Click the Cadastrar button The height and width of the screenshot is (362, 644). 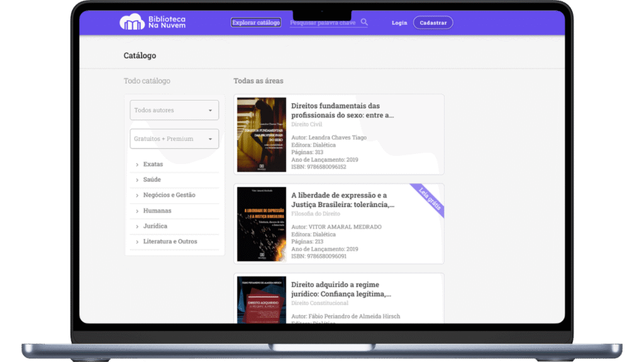(x=433, y=23)
